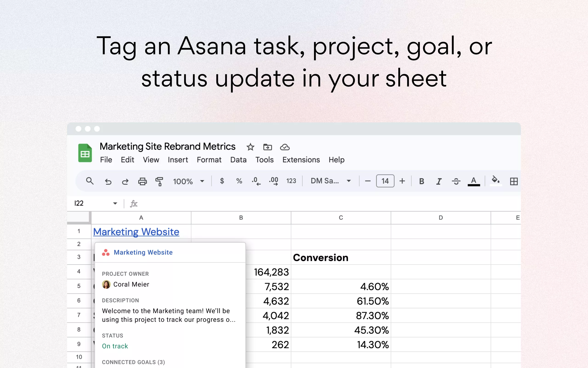Open the View menu
The height and width of the screenshot is (368, 588).
tap(151, 160)
